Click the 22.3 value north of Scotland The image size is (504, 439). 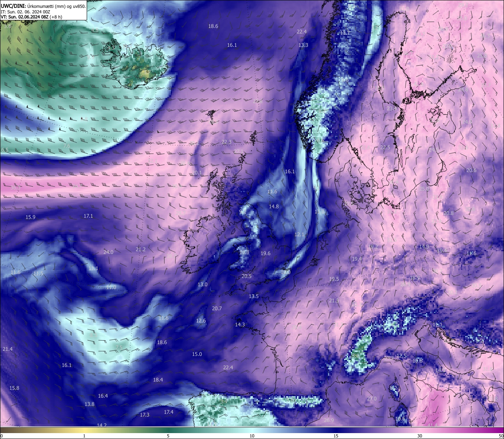tap(226, 142)
